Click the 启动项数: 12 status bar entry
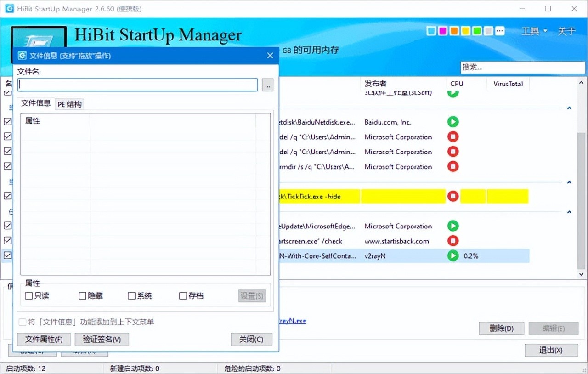Viewport: 588px width, 374px height. pos(26,368)
